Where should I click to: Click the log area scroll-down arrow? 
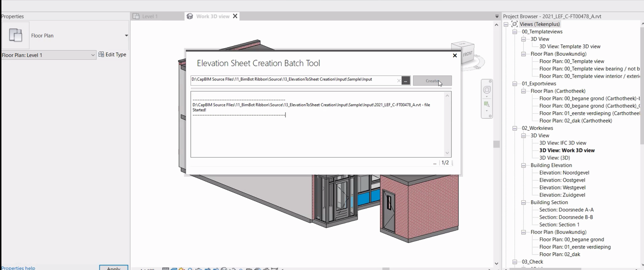tap(447, 153)
